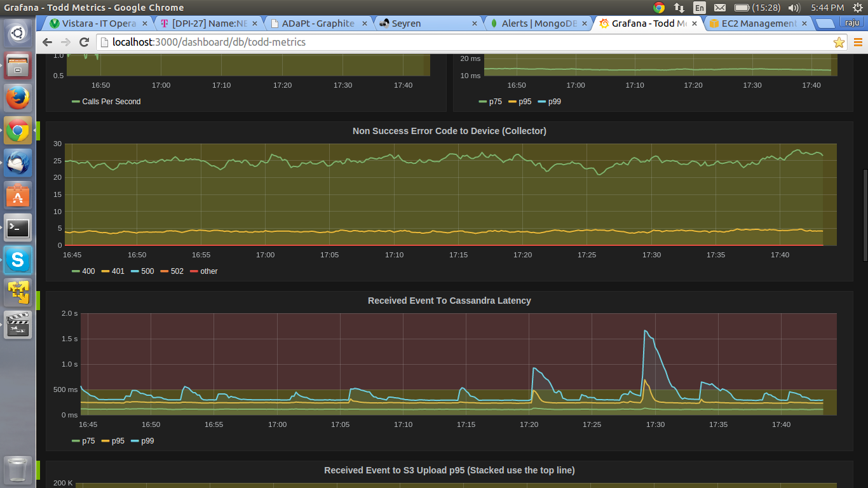This screenshot has width=868, height=488.
Task: Toggle the 400 series in error code legend
Action: click(88, 271)
